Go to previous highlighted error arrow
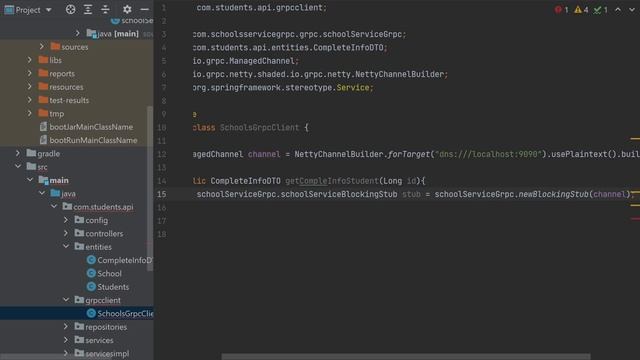Viewport: 640px width, 360px height. (x=618, y=10)
